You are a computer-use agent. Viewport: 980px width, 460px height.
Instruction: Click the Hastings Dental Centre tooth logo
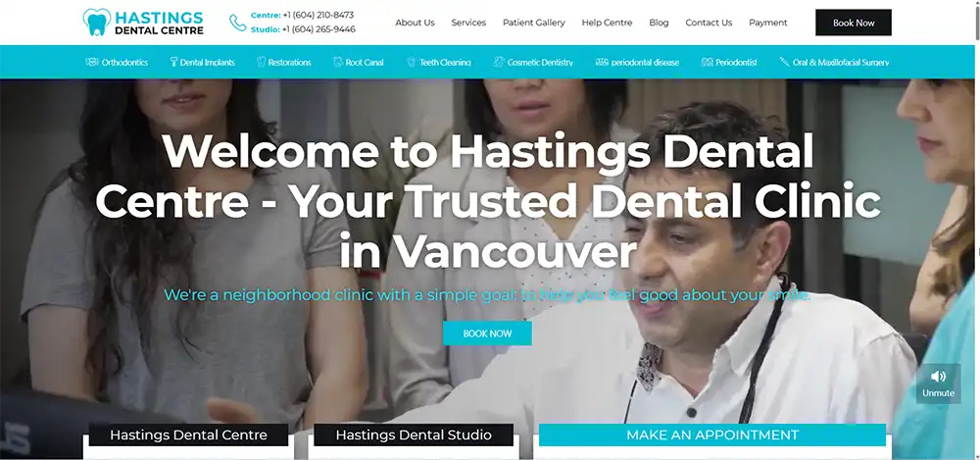tap(97, 22)
